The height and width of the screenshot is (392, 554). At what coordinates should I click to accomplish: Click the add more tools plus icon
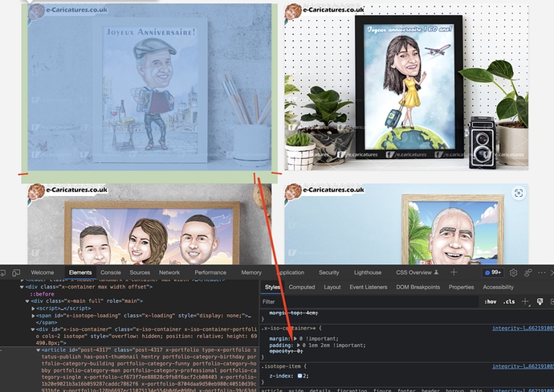click(x=454, y=273)
